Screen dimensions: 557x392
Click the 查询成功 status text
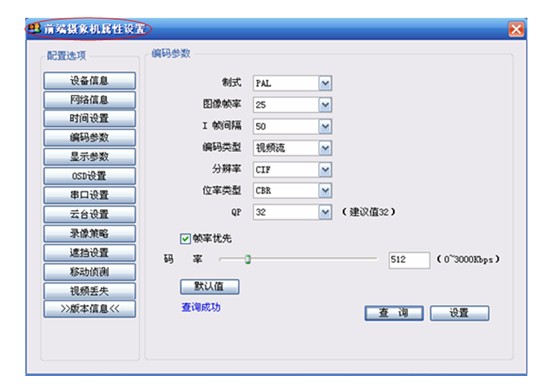(x=201, y=307)
